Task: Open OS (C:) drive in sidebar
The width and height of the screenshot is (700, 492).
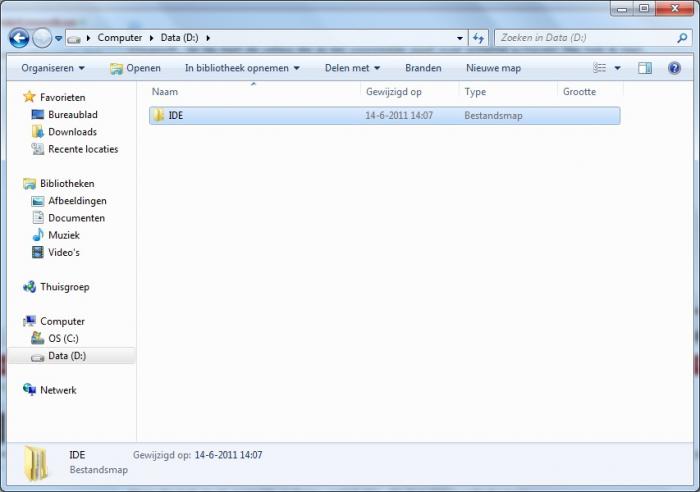Action: pos(63,338)
